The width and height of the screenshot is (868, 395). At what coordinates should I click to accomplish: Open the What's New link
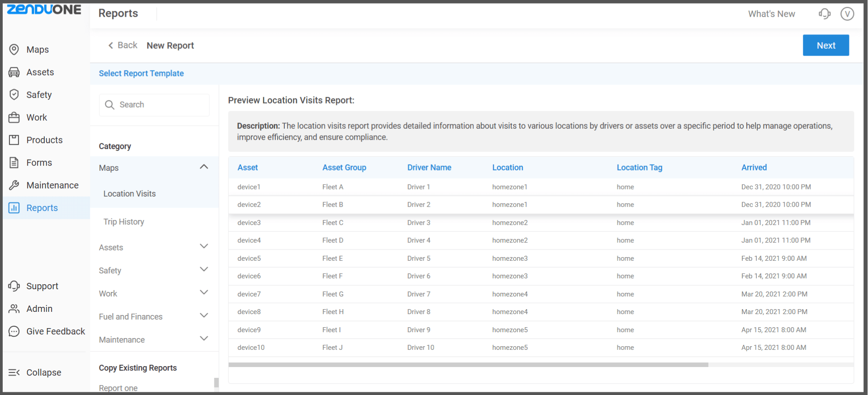(771, 14)
